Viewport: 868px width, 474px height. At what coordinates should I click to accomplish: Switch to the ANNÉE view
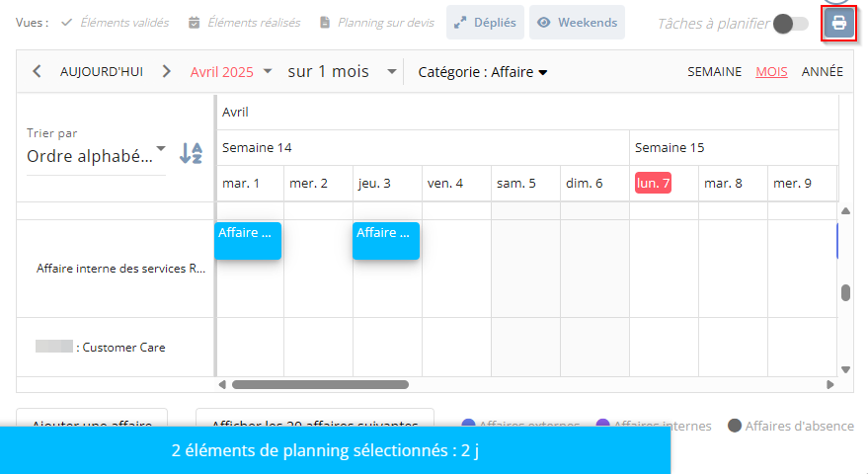(822, 72)
